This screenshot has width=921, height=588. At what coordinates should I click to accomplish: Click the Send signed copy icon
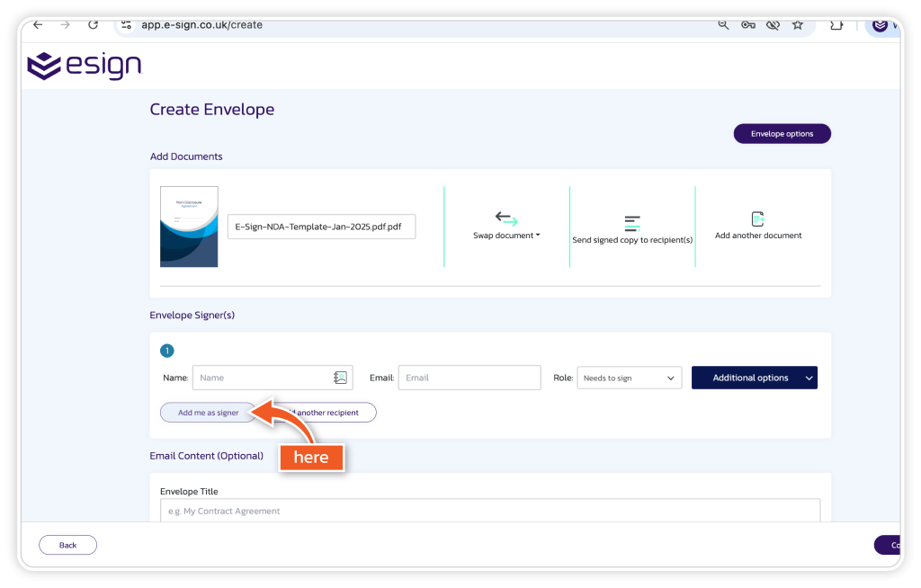click(632, 223)
